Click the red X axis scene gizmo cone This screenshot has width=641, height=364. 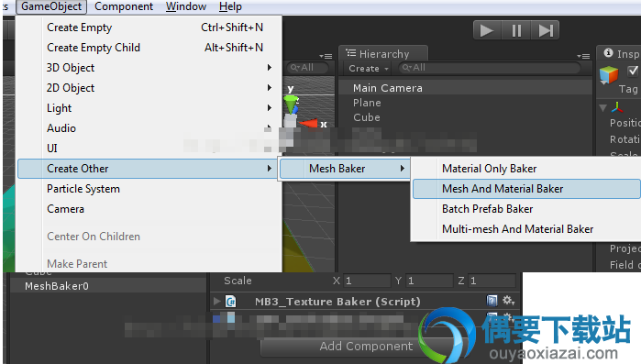[309, 123]
